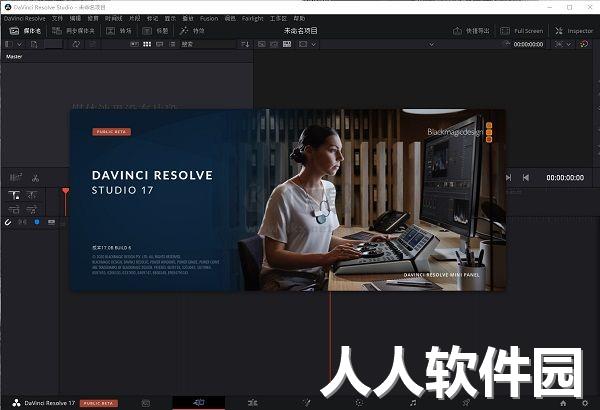
Task: Open the 特效 effects panel
Action: pos(192,31)
